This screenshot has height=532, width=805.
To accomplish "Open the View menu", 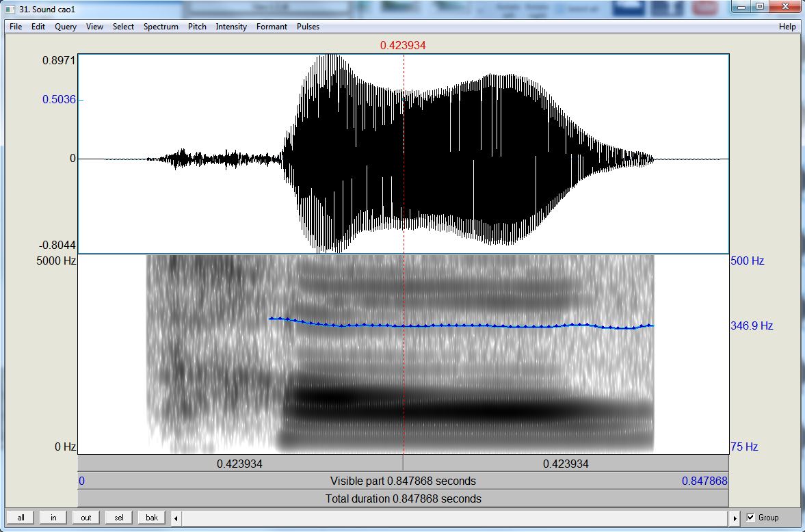I will (94, 27).
